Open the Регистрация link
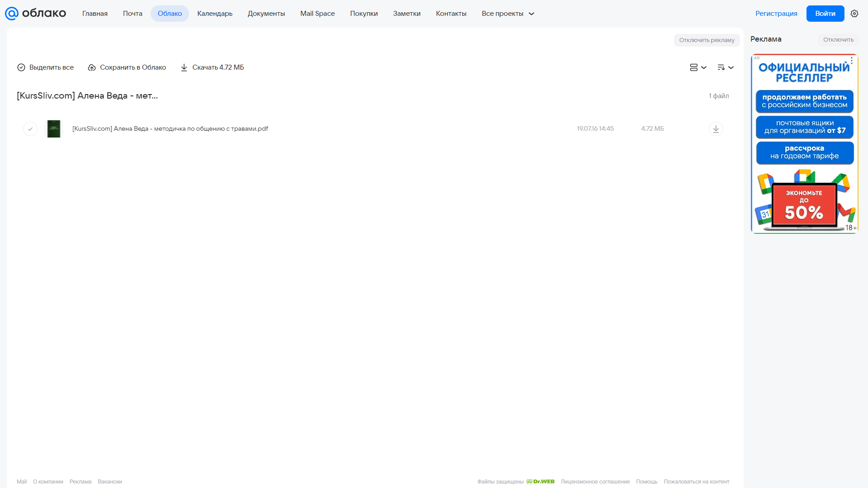This screenshot has width=868, height=488. click(776, 14)
